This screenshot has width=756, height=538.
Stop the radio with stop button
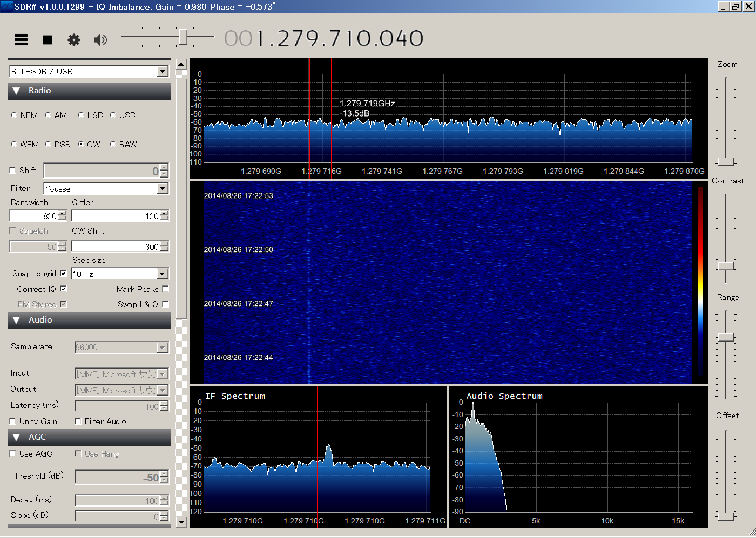[48, 40]
